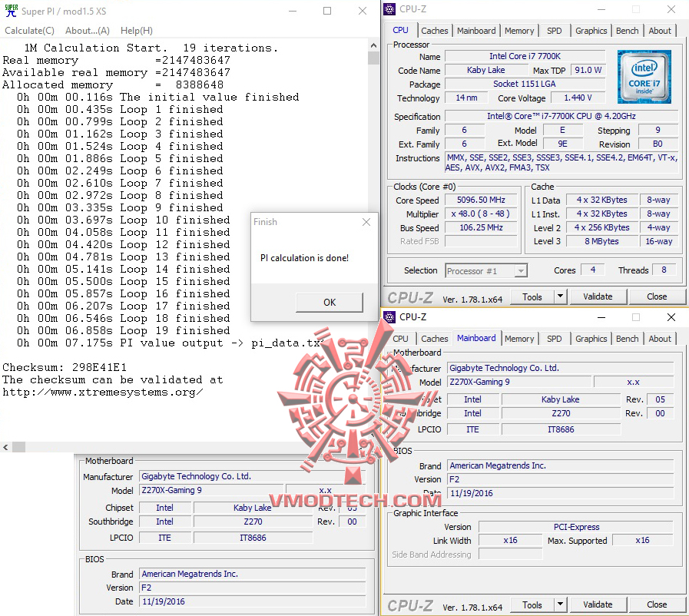The height and width of the screenshot is (616, 689).
Task: Click the Bus Speed value 106.25 MHz
Action: (481, 227)
